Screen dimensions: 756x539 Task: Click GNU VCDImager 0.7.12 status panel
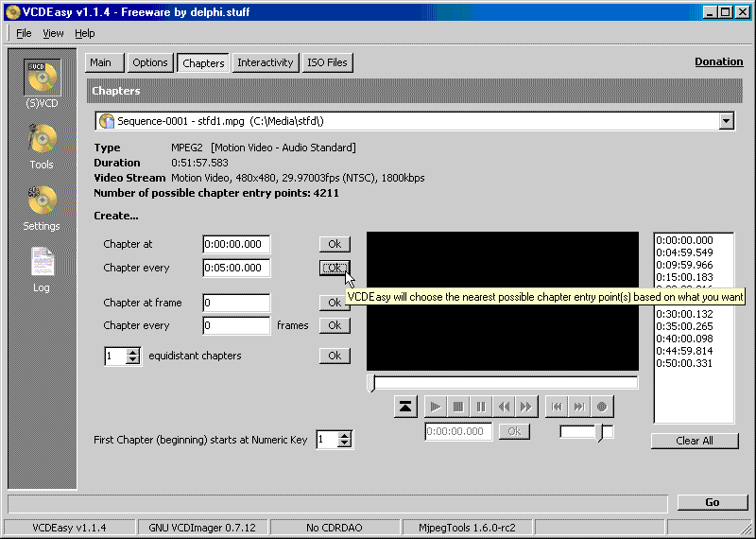point(202,528)
